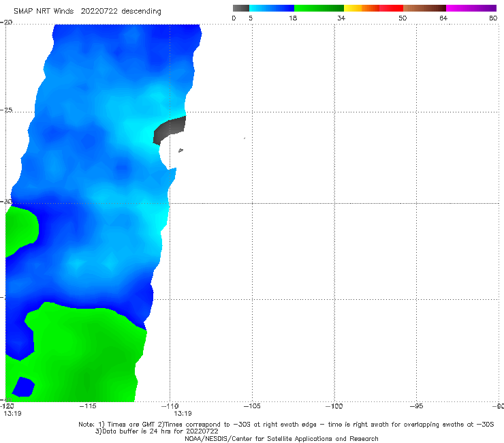Click the longitude label '-115'
Viewport: 504px width, 443px height.
point(88,406)
